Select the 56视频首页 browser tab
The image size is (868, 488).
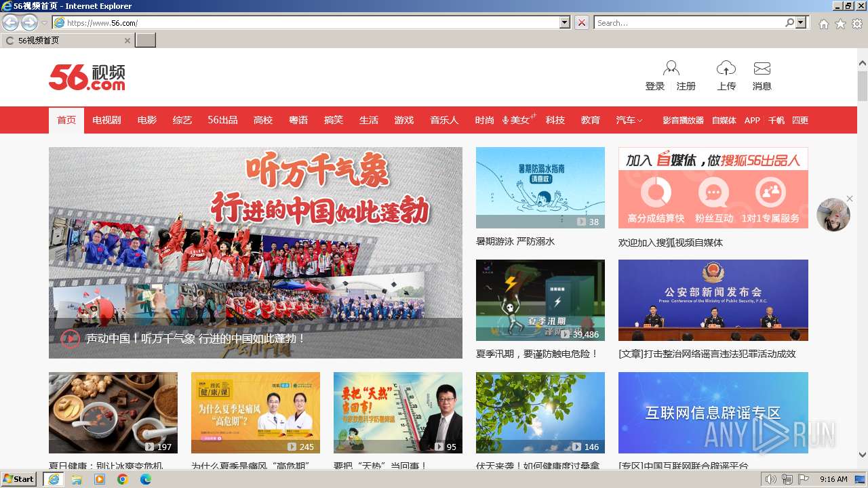click(x=67, y=41)
